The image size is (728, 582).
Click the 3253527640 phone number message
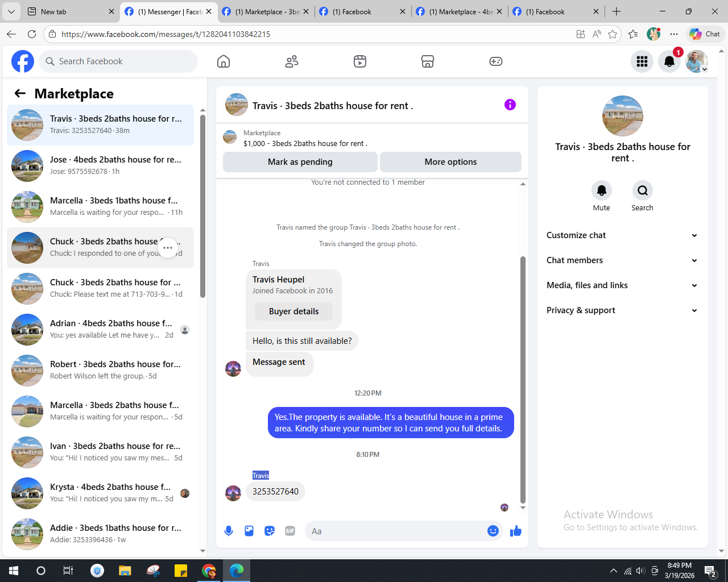(x=275, y=492)
